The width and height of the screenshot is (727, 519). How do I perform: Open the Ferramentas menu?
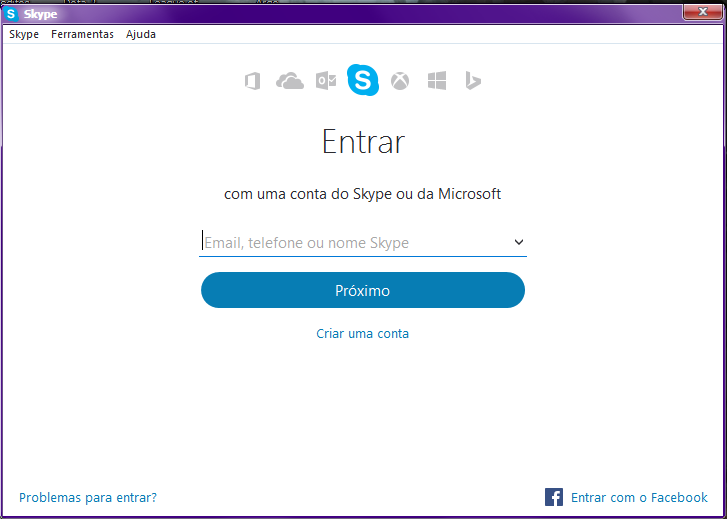tap(82, 34)
